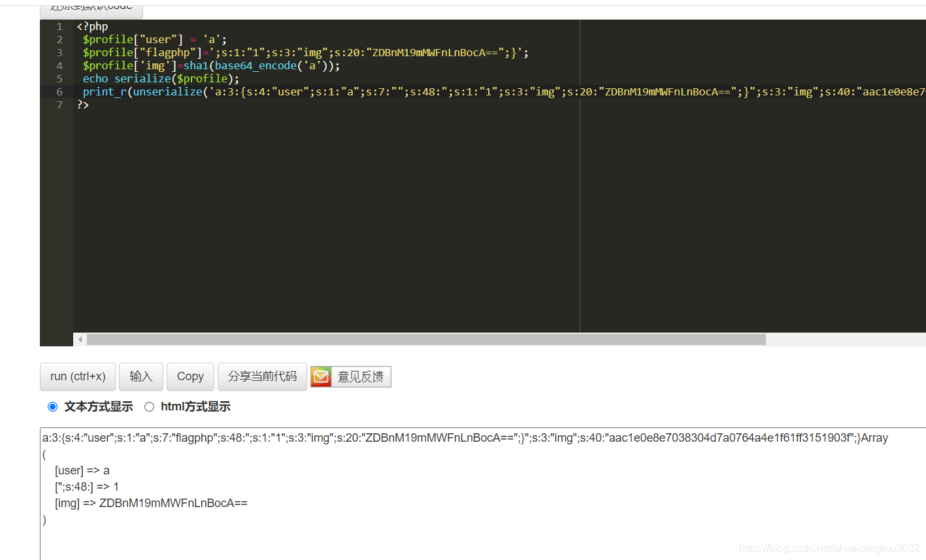Open 意见反馈 feedback button
Image resolution: width=926 pixels, height=560 pixels.
[x=351, y=376]
